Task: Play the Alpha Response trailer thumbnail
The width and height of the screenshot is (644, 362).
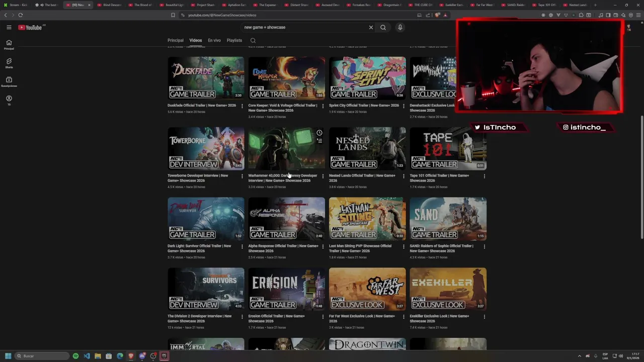Action: tap(287, 219)
